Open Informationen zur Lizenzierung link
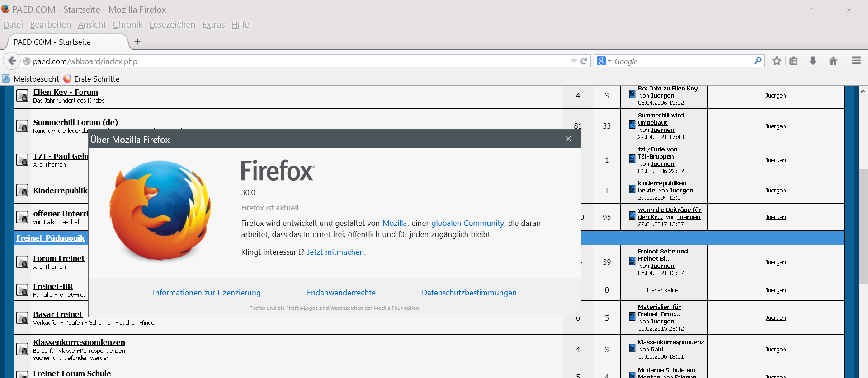 207,293
